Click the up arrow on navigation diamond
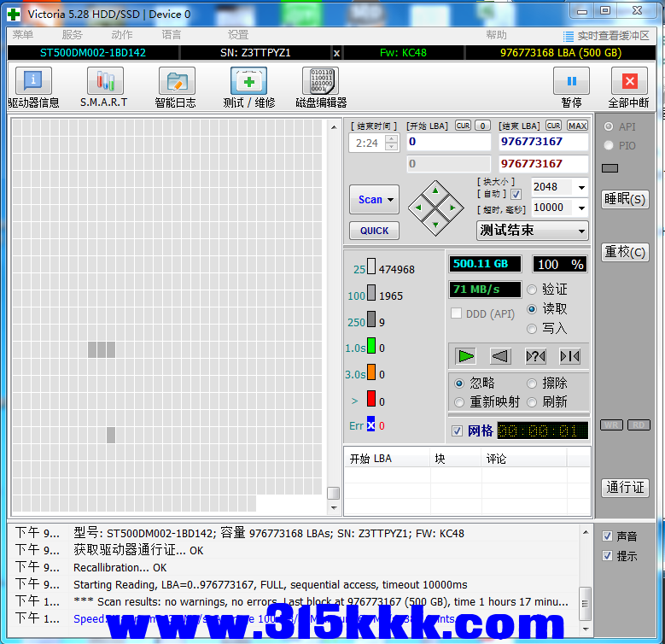Image resolution: width=665 pixels, height=644 pixels. pyautogui.click(x=435, y=191)
